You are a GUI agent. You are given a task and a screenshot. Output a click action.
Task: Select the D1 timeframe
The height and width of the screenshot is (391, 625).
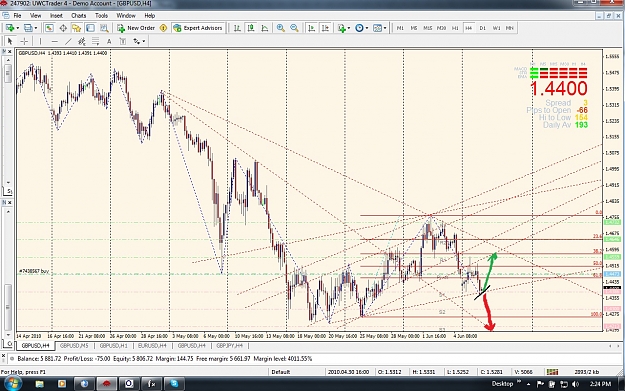pyautogui.click(x=482, y=28)
